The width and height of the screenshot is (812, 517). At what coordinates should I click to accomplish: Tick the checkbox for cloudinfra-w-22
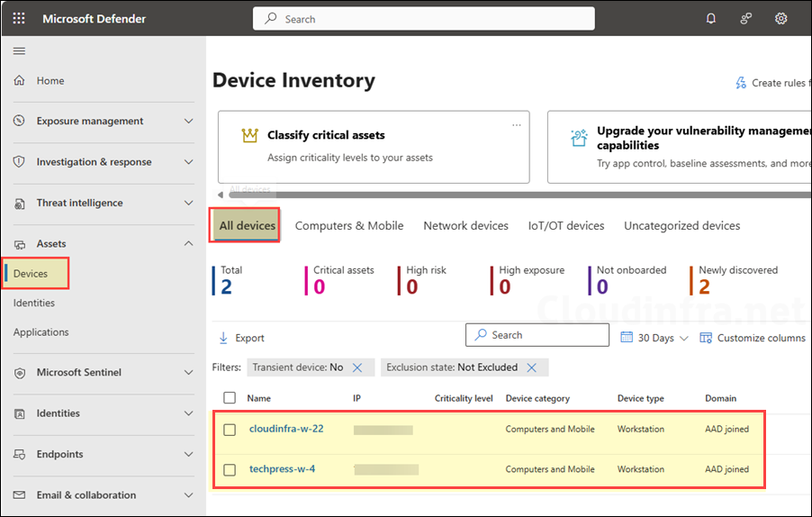pos(230,430)
